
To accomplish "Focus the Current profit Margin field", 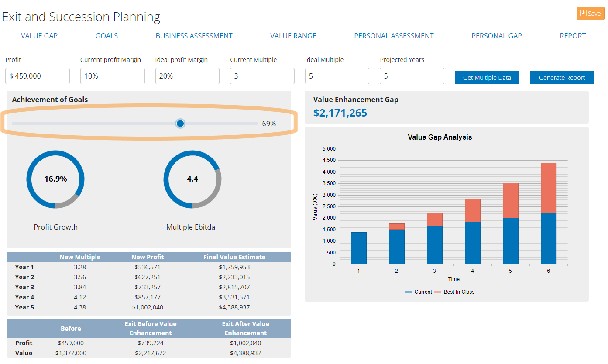I will (113, 76).
